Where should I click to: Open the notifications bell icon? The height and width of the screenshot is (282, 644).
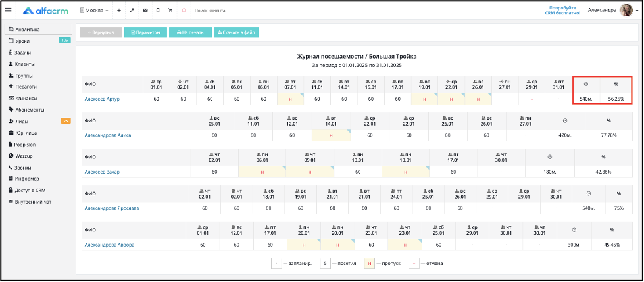[184, 11]
